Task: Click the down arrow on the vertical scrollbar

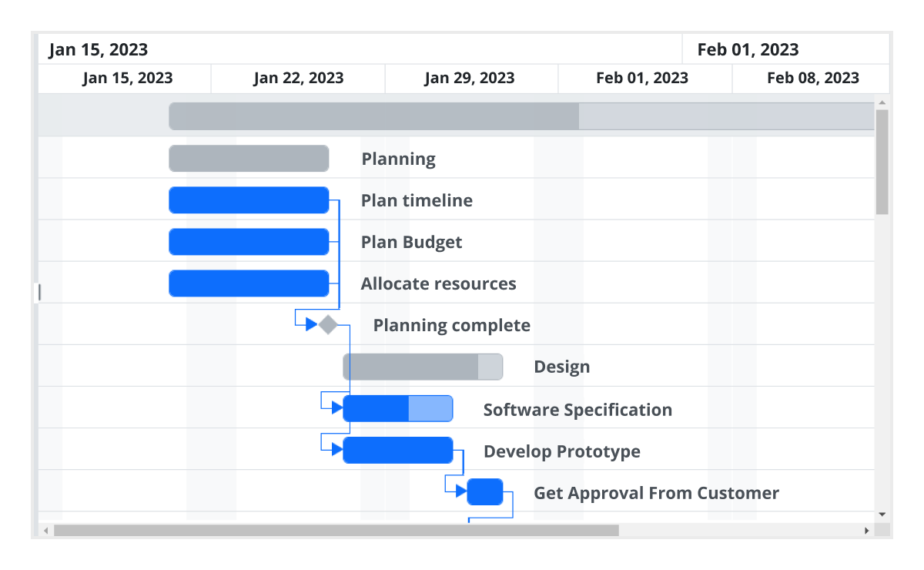Action: point(881,514)
